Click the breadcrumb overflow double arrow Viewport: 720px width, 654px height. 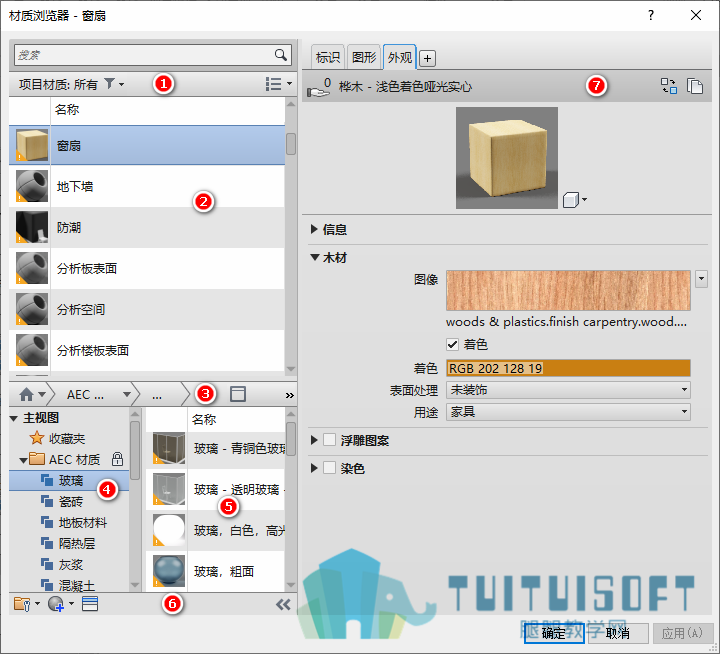pyautogui.click(x=289, y=395)
